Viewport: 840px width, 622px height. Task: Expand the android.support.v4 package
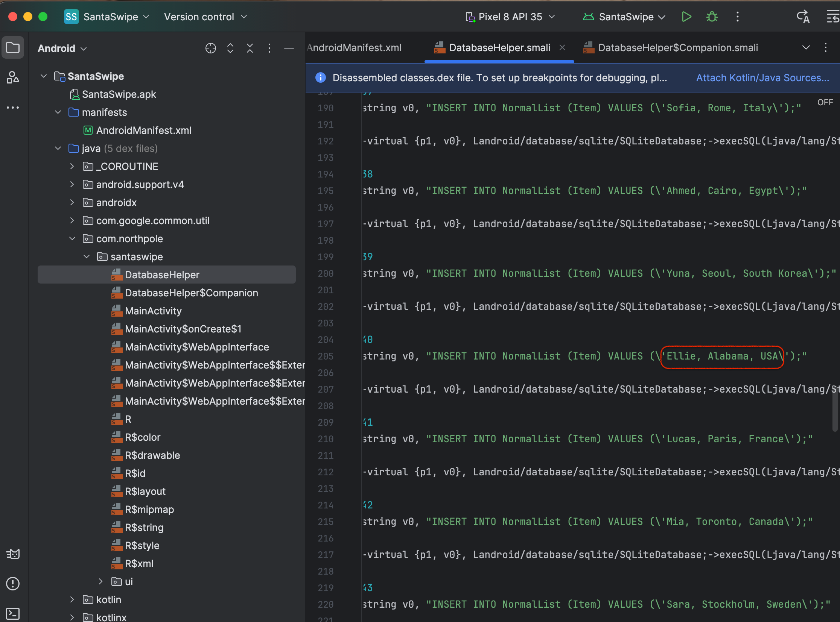(x=72, y=185)
